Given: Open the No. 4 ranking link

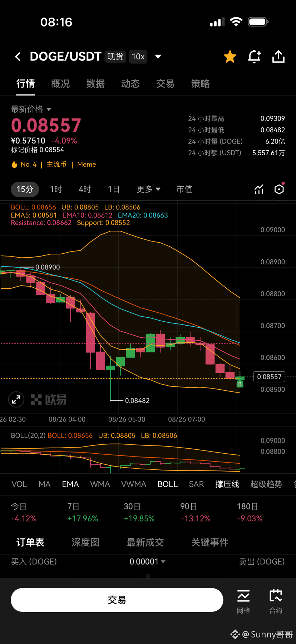Looking at the screenshot, I should 29,165.
